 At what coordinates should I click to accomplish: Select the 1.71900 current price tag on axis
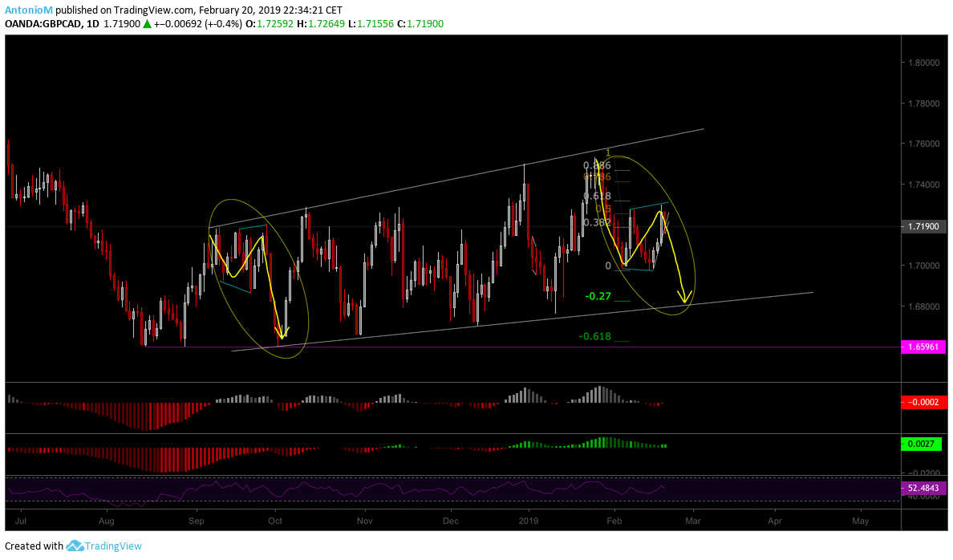tap(923, 227)
